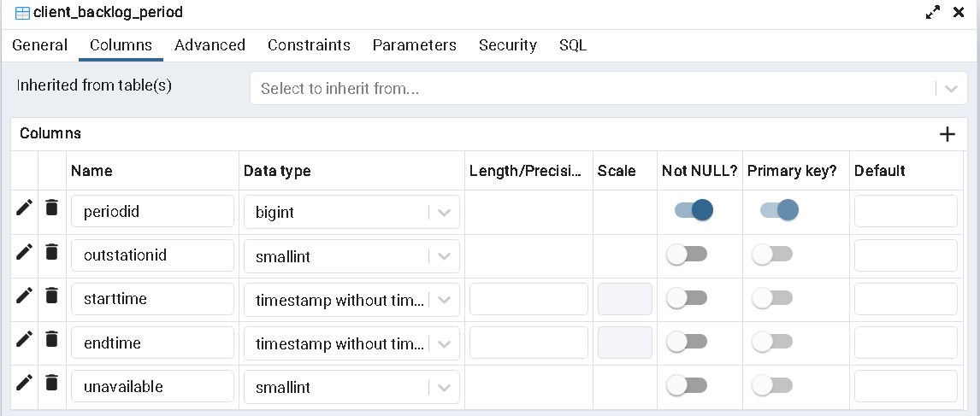The image size is (980, 416).
Task: Open the edit pencil for unavailable row
Action: [24, 382]
